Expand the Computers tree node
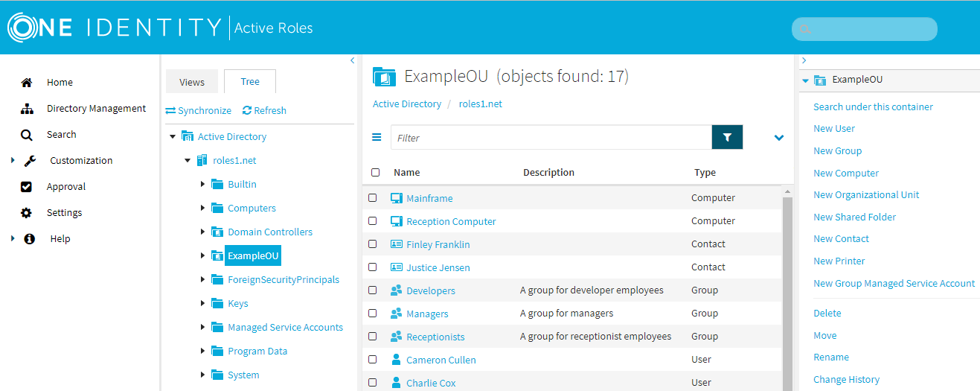Screen dimensions: 980x391 [203, 208]
